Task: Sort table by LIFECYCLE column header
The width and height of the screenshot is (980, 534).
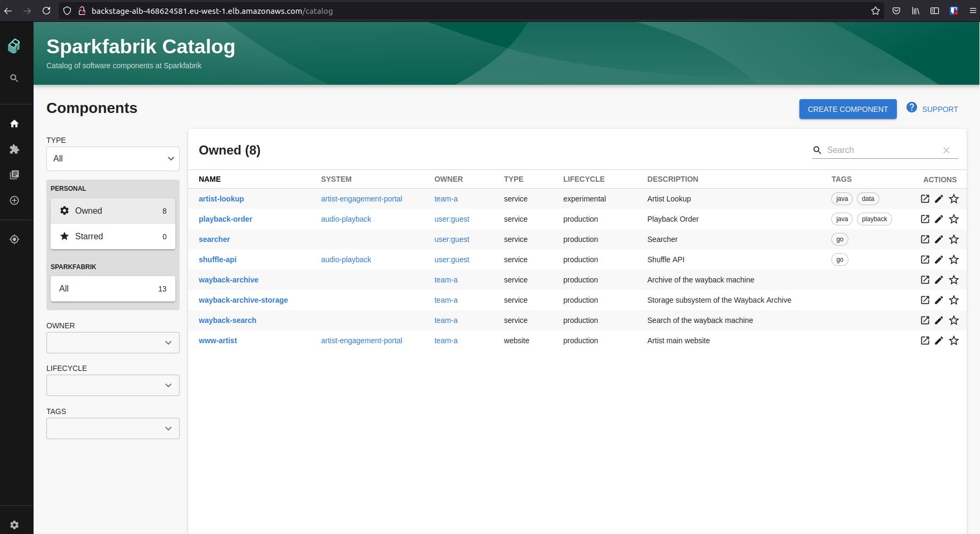Action: coord(584,179)
